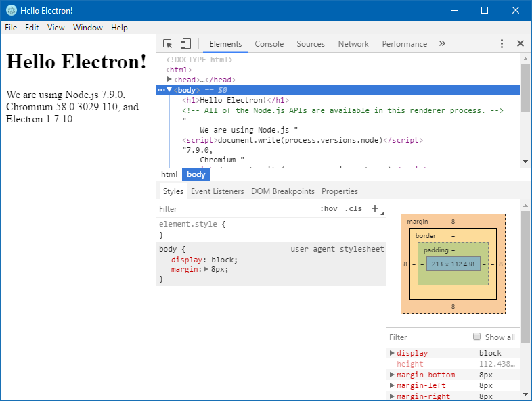Open the File menu
Viewport: 532px width, 401px height.
point(11,28)
